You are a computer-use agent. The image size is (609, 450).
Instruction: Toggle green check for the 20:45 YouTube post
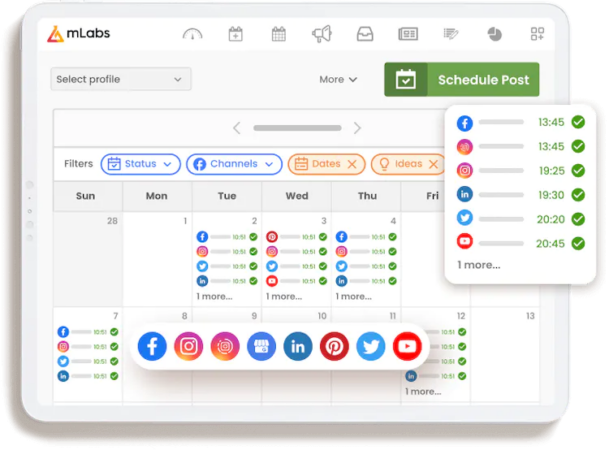[x=578, y=242]
